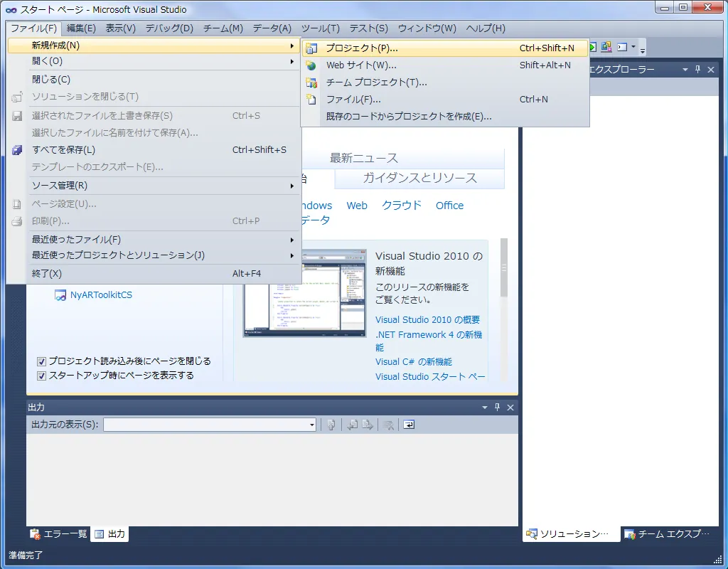Open the チーム(M) menu

coord(223,28)
